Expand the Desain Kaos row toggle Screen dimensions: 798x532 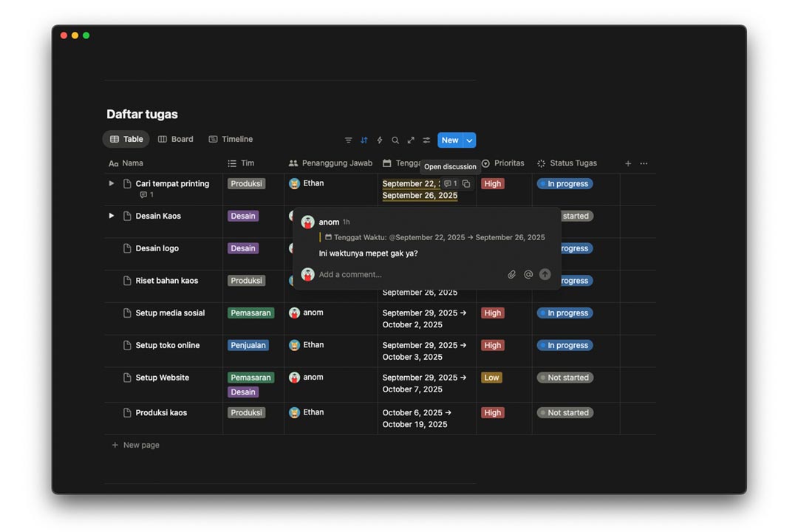tap(112, 216)
